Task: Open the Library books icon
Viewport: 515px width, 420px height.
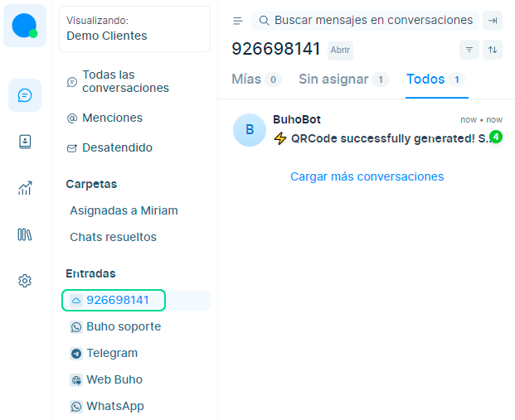Action: point(25,234)
